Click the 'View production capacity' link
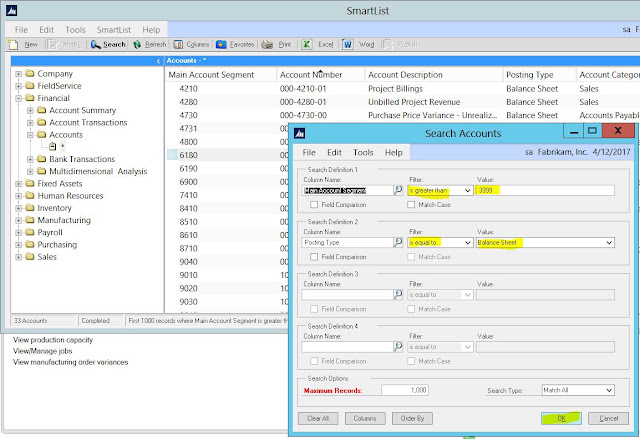 [53, 340]
